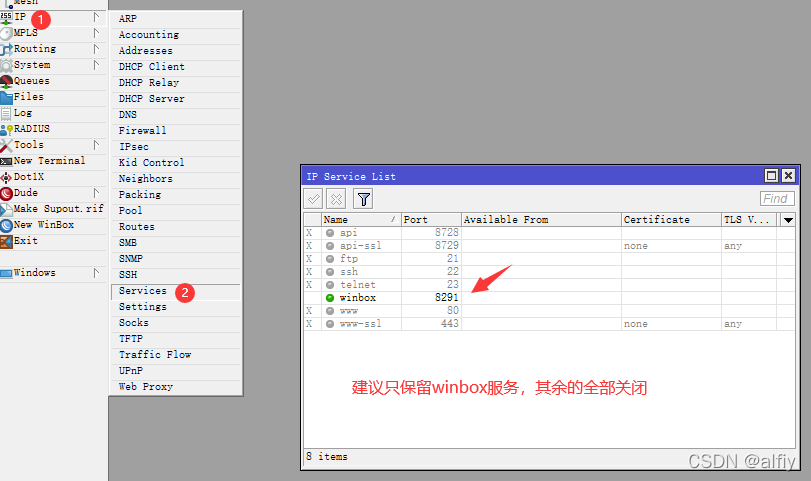The width and height of the screenshot is (811, 481).
Task: Open Web Proxy in the IP submenu
Action: tap(176, 387)
